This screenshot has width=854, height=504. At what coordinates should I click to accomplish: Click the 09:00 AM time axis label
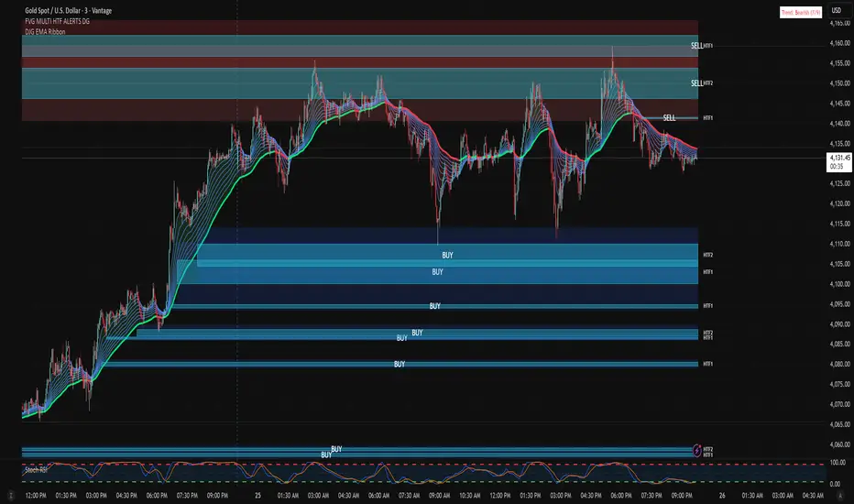pyautogui.click(x=439, y=495)
